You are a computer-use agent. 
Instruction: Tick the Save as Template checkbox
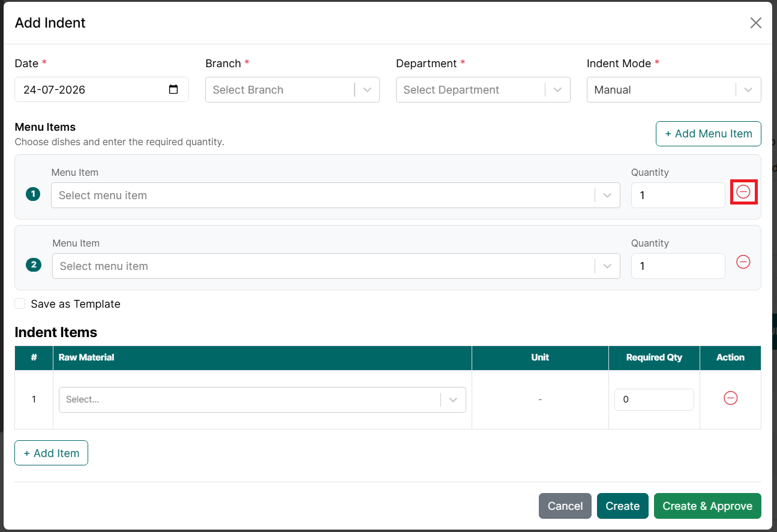click(x=20, y=303)
